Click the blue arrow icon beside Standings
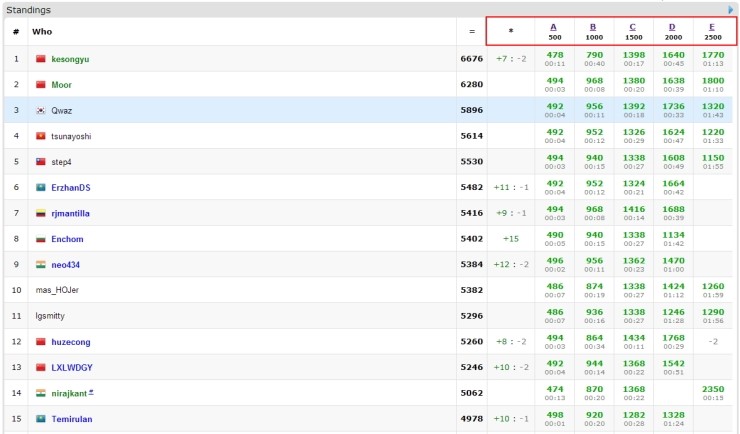 pyautogui.click(x=731, y=9)
